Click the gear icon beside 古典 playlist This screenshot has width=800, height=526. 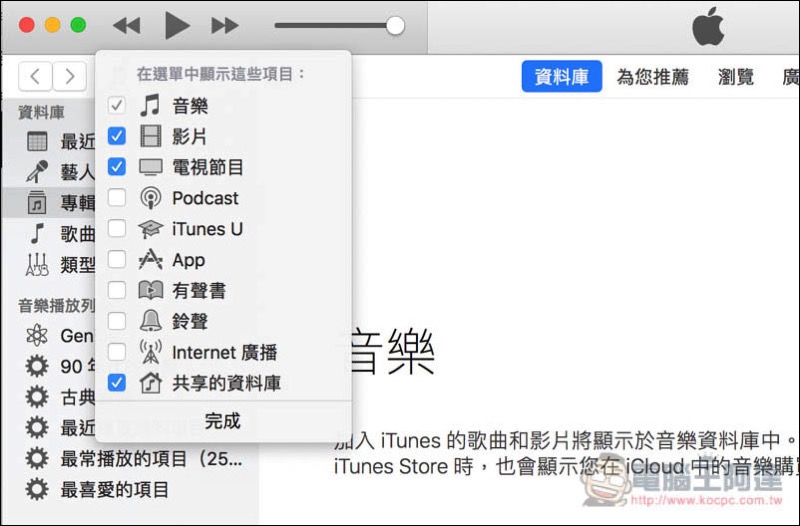[37, 397]
